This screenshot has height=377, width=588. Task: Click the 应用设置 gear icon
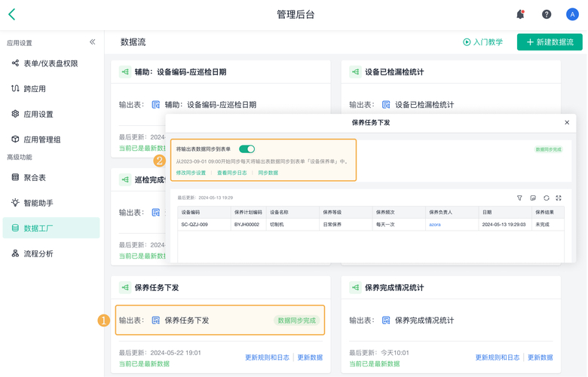tap(15, 114)
